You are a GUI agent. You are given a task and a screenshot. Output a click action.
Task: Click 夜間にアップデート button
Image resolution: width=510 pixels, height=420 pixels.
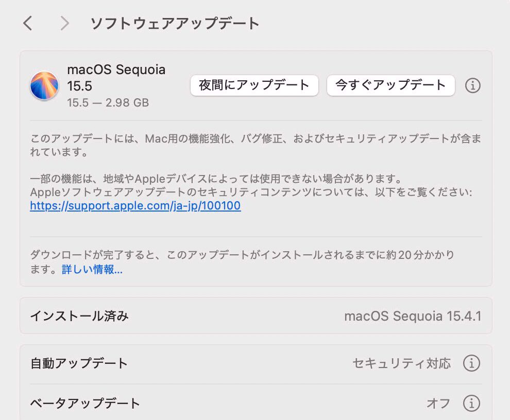point(254,85)
